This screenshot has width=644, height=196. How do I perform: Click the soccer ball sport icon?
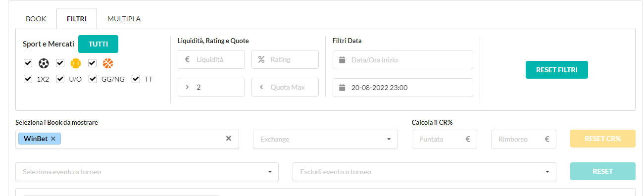click(x=44, y=63)
